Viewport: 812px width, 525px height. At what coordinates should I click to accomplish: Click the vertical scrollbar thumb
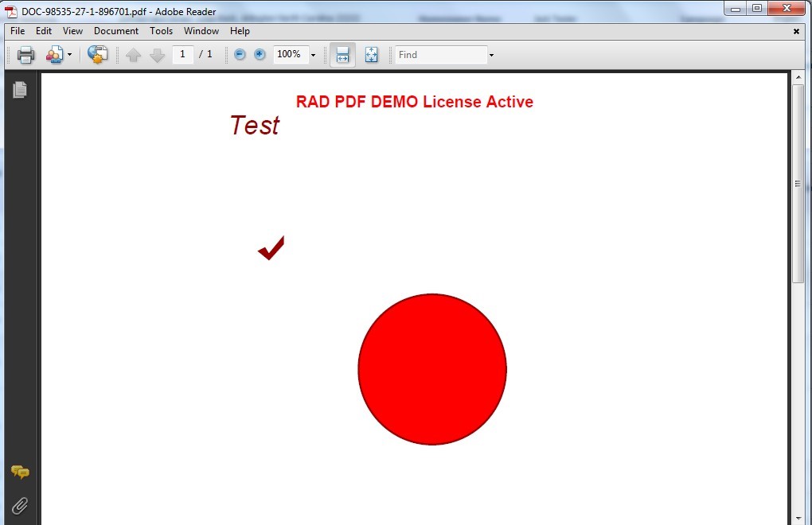[798, 183]
